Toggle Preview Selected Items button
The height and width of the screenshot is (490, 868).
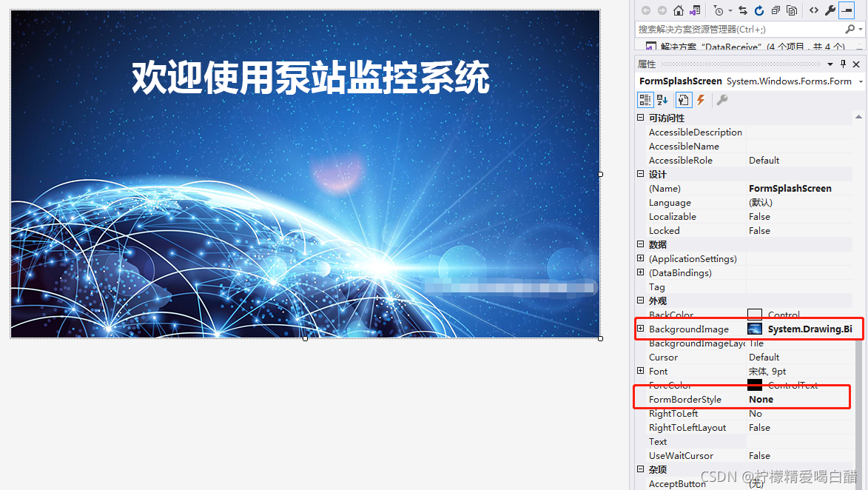pyautogui.click(x=847, y=10)
